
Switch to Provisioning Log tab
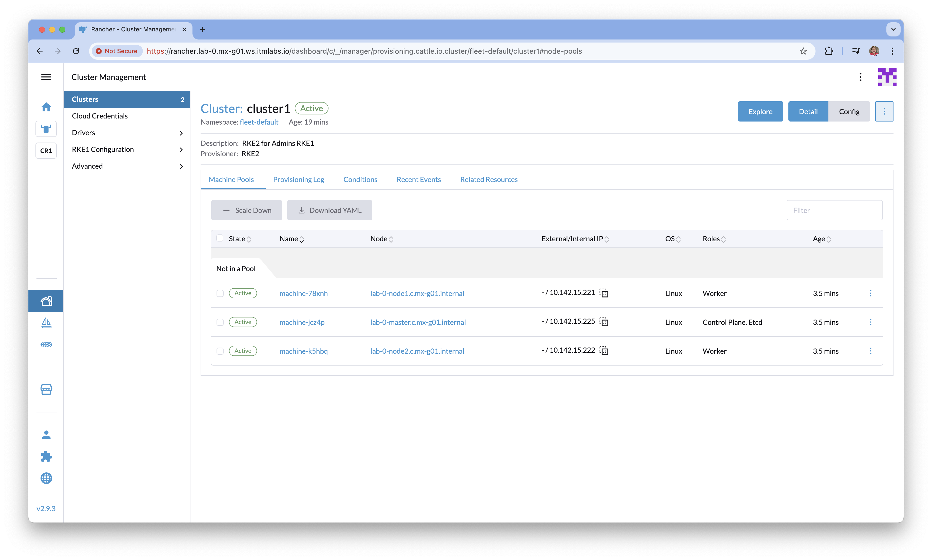click(298, 180)
